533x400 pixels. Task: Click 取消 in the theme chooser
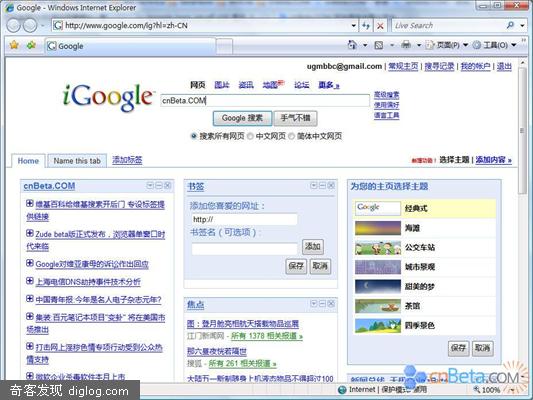(482, 348)
